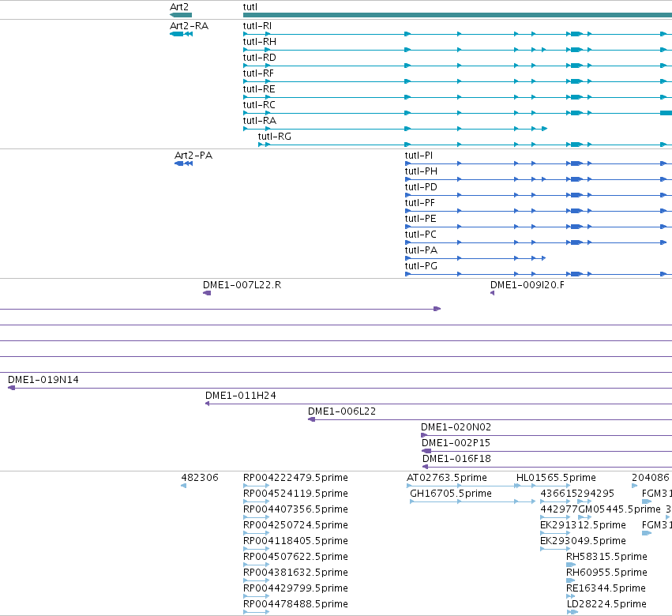Click the AT02763.5prime EST label
Screen dimensions: 672x616
tap(447, 478)
